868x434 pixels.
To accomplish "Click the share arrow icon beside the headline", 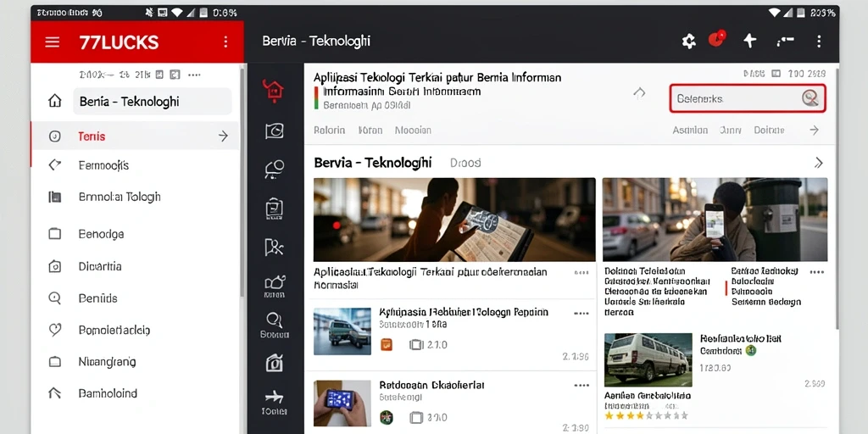I will pyautogui.click(x=639, y=93).
